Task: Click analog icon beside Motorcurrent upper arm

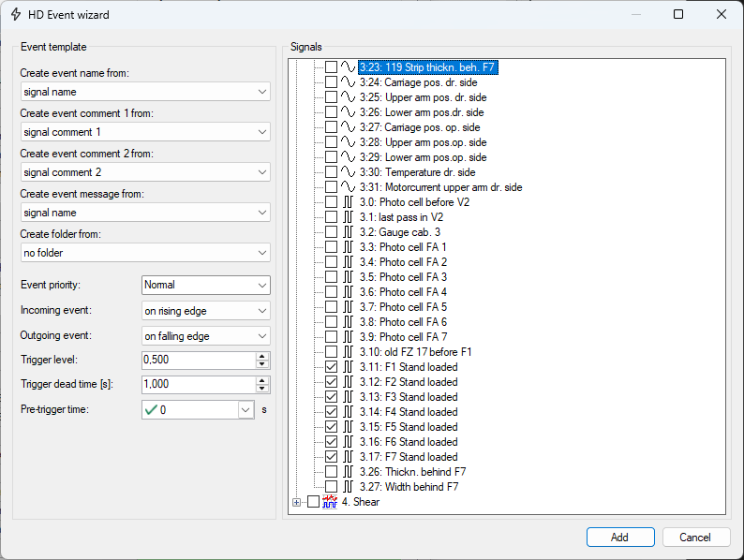Action: click(x=348, y=187)
